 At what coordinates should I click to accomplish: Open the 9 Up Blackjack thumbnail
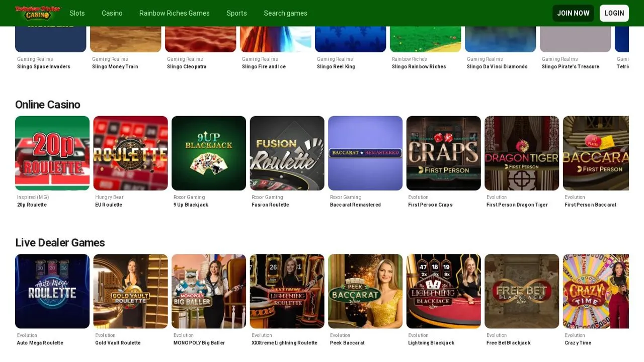click(x=209, y=153)
